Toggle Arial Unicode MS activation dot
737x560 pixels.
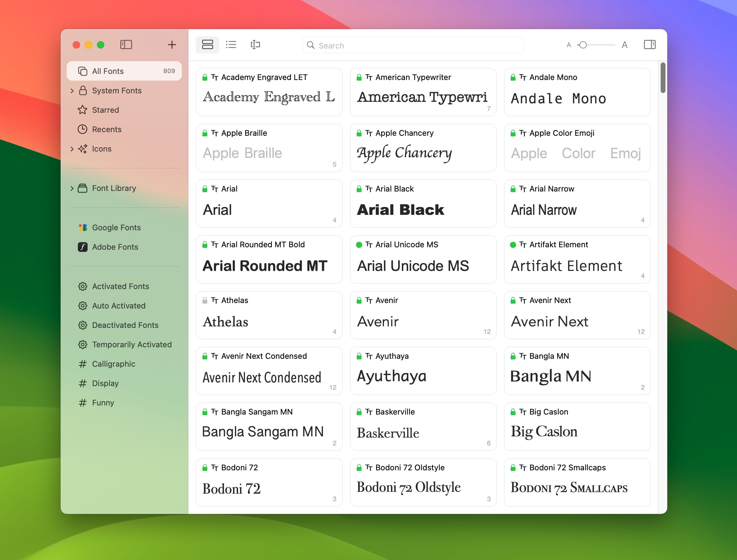pyautogui.click(x=359, y=245)
